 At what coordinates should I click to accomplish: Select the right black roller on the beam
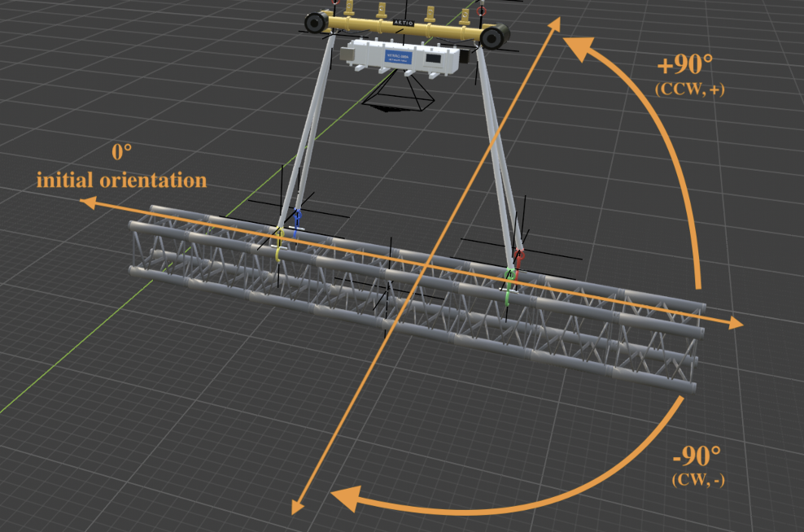494,37
